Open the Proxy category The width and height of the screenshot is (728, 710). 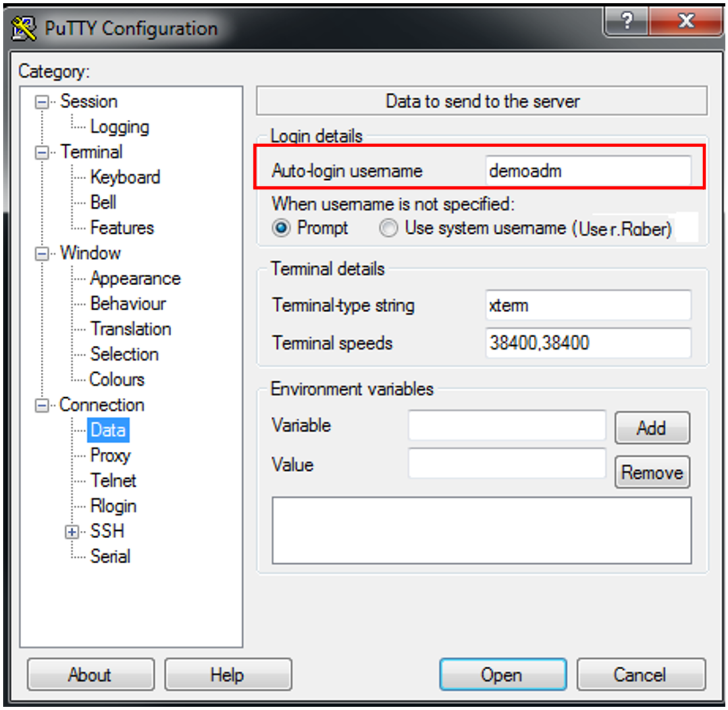coord(110,456)
